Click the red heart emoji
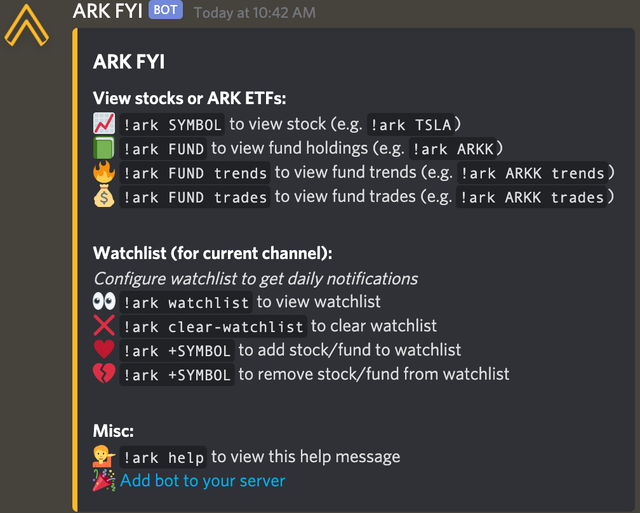Screen dimensions: 640x513 [104, 350]
